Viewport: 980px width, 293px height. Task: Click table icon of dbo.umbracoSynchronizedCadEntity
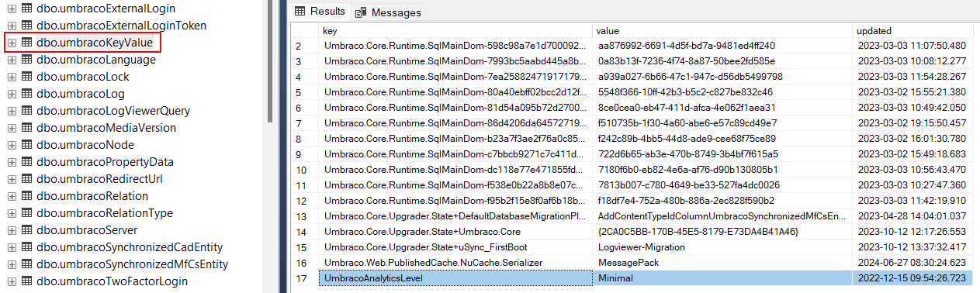26,247
